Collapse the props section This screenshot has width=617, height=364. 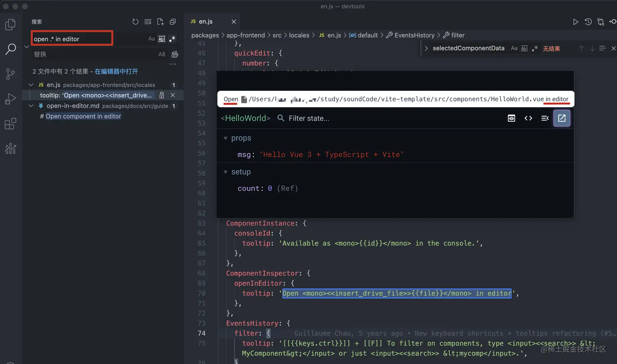(x=225, y=138)
